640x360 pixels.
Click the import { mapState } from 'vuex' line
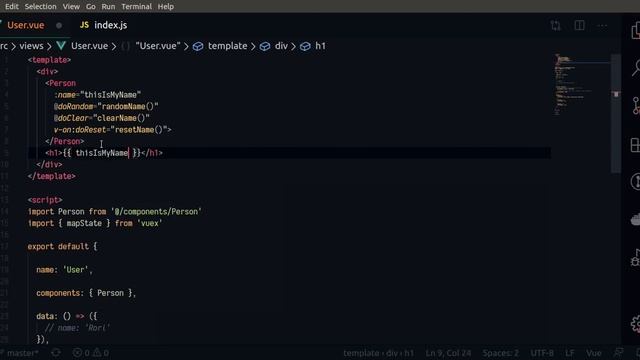tap(95, 223)
